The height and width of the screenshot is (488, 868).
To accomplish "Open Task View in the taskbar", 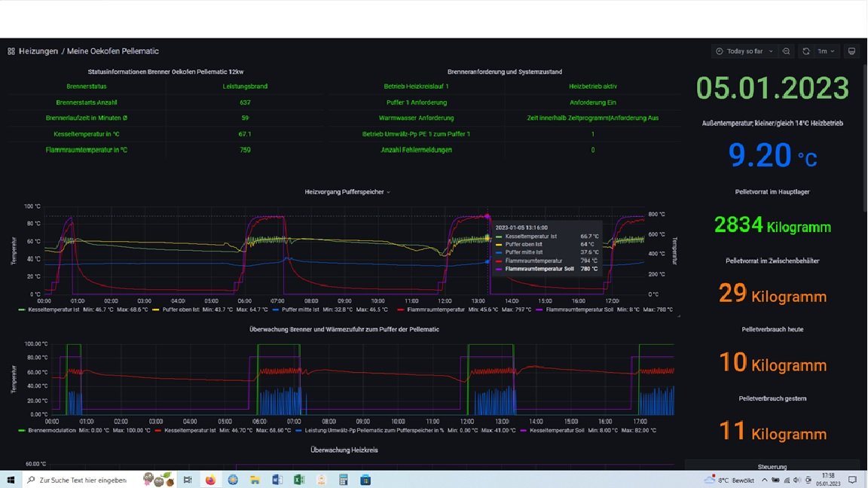I will [188, 480].
